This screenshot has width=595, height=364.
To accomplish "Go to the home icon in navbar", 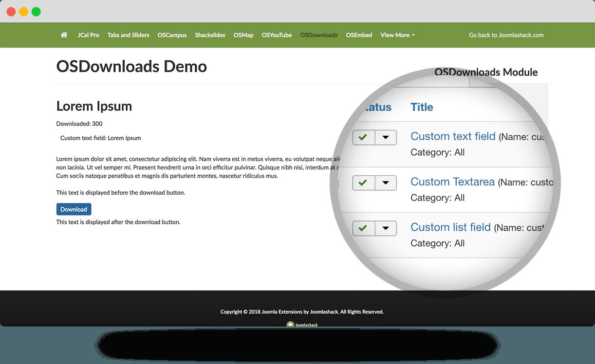I will click(64, 35).
